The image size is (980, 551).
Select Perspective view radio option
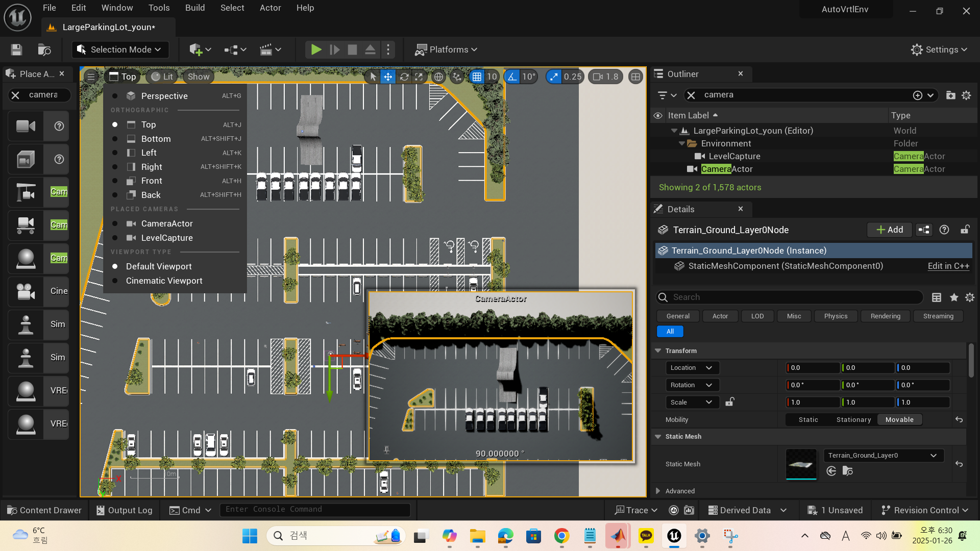click(x=164, y=96)
